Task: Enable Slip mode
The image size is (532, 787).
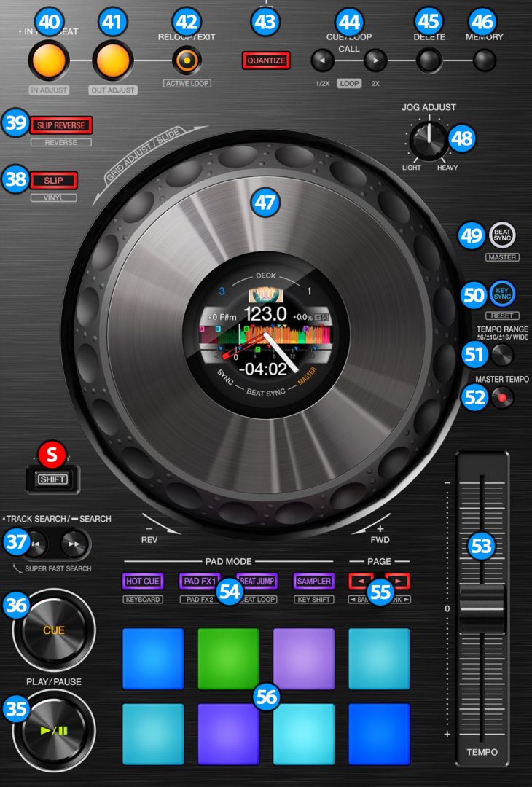Action: coord(53,180)
